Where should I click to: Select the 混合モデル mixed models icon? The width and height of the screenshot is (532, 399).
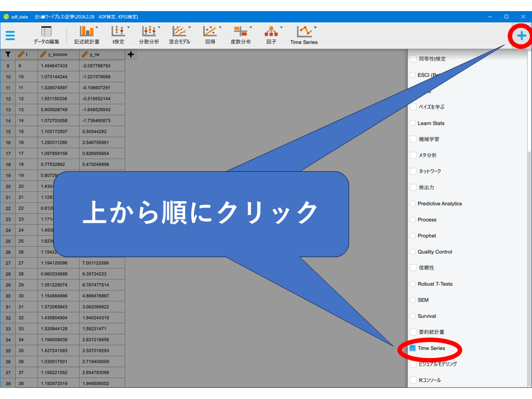tap(179, 35)
